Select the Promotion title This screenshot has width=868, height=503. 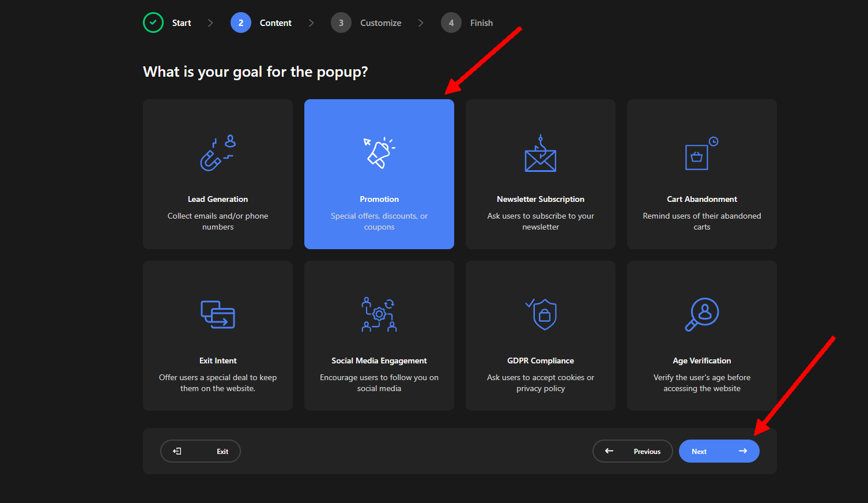[379, 199]
